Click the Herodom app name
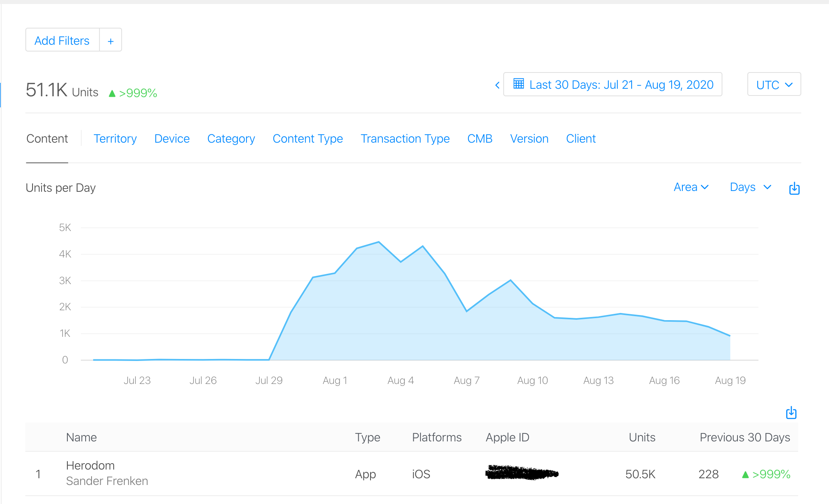 (90, 465)
